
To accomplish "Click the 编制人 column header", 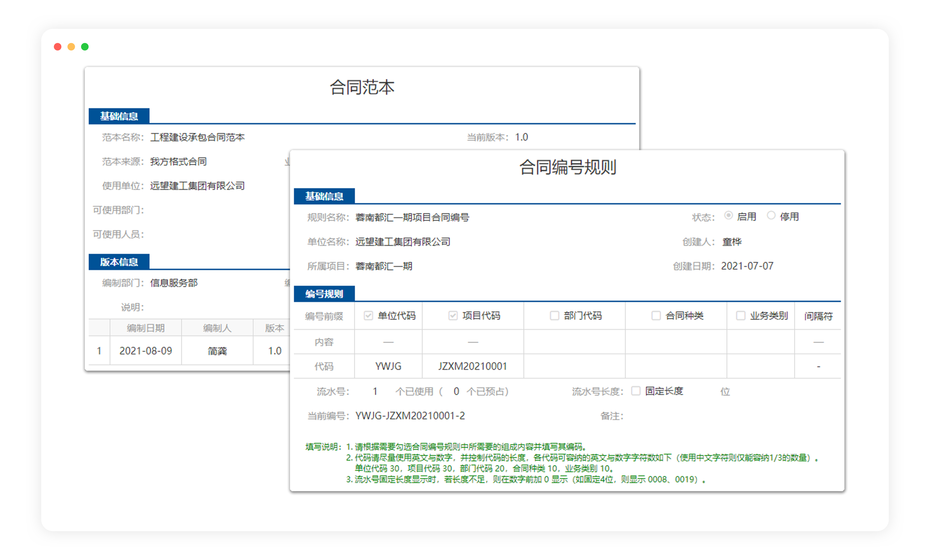I will [217, 328].
